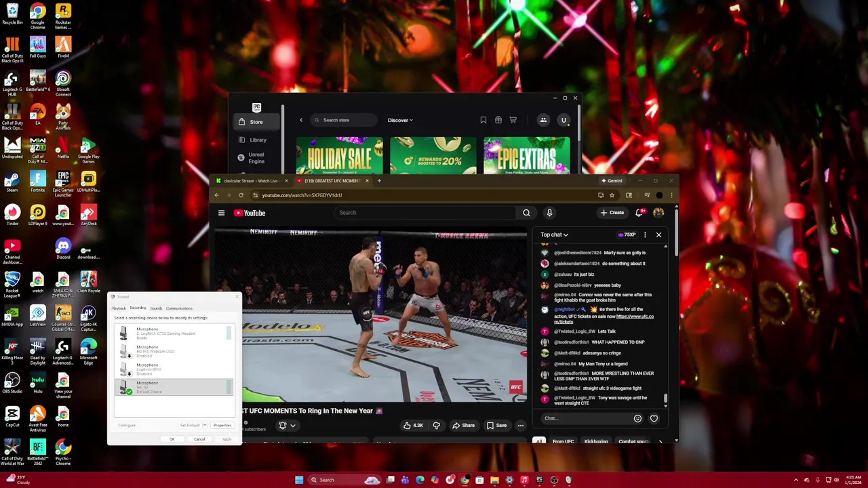The width and height of the screenshot is (868, 488).
Task: Open Hulu desktop shortcut
Action: tap(38, 383)
